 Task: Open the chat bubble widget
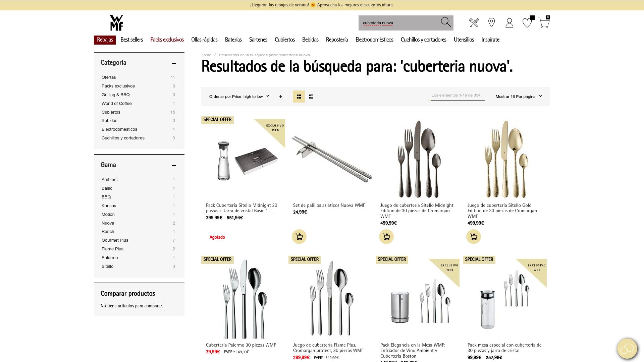[627, 349]
